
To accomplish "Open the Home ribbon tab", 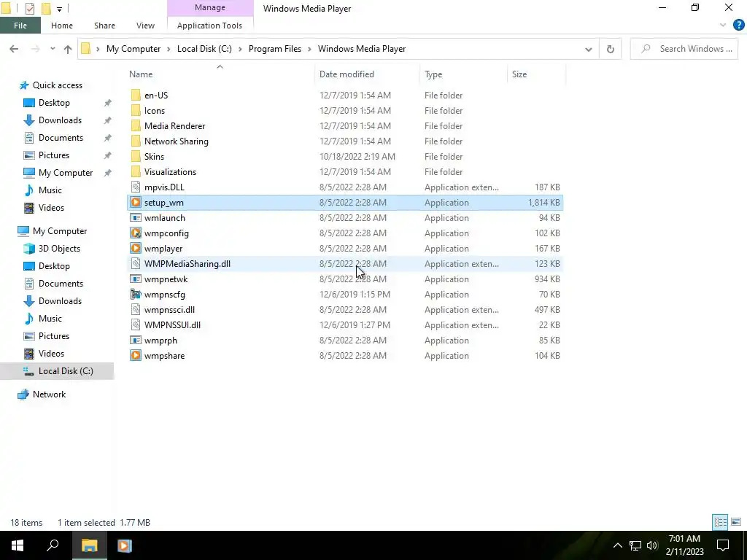I will [x=62, y=26].
